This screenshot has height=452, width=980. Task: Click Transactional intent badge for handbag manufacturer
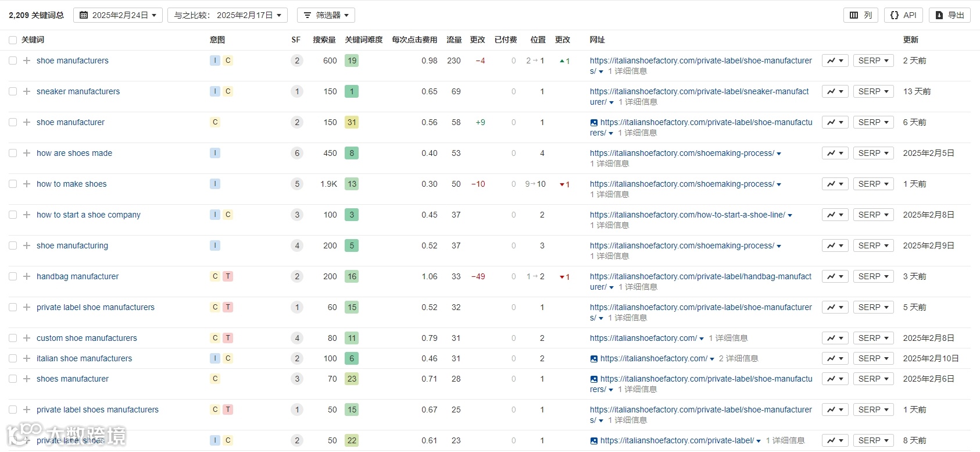click(228, 276)
